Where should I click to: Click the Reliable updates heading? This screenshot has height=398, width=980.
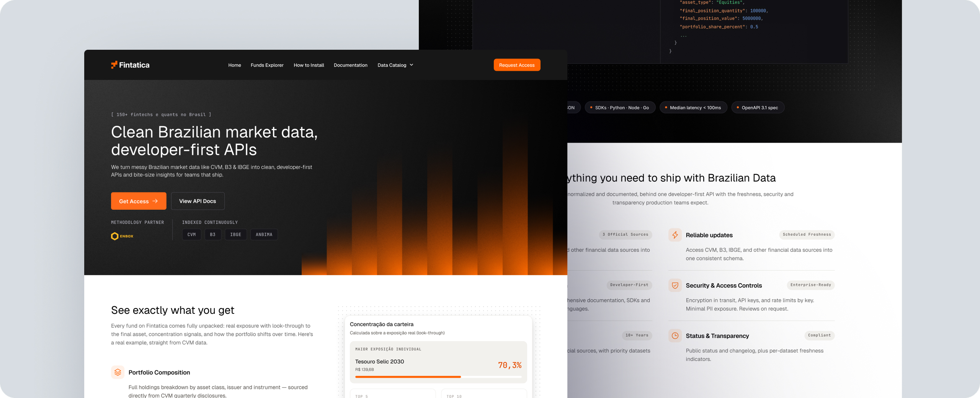coord(709,235)
